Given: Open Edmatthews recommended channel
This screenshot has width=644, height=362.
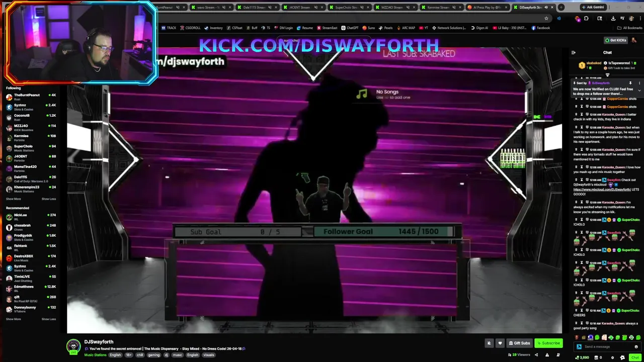Looking at the screenshot, I should (x=30, y=288).
